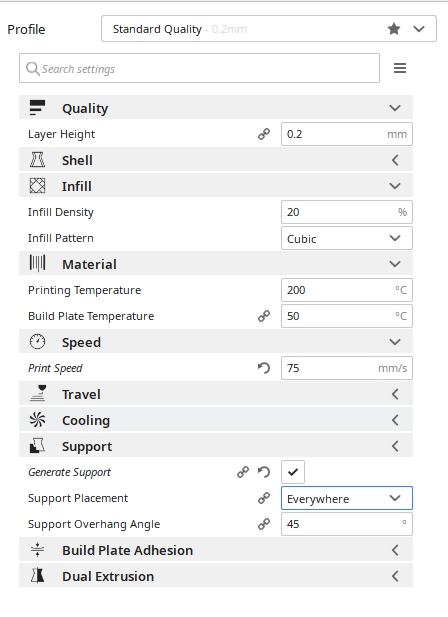Expand the Dual Extrusion chevron
This screenshot has height=617, width=448.
tap(395, 576)
